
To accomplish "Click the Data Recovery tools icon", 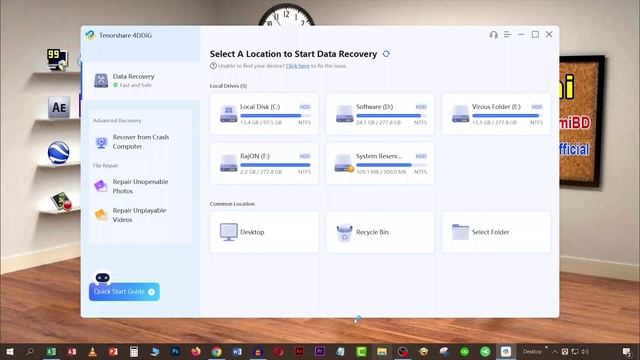I will 101,80.
